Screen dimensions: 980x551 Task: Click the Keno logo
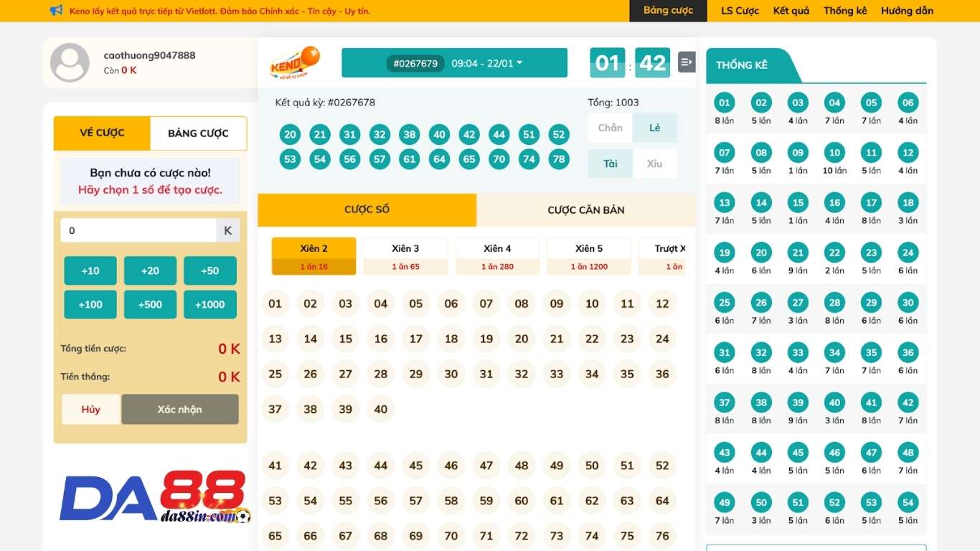tap(294, 62)
